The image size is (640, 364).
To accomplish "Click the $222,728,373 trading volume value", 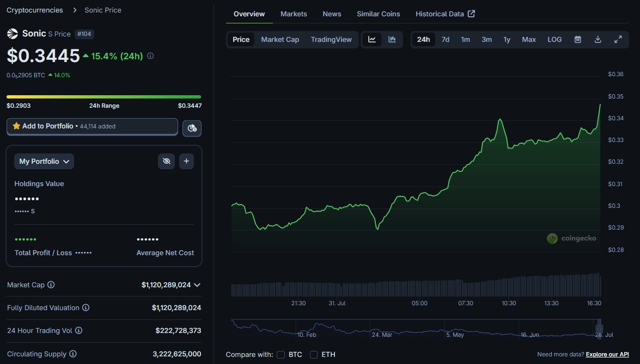I will click(178, 331).
